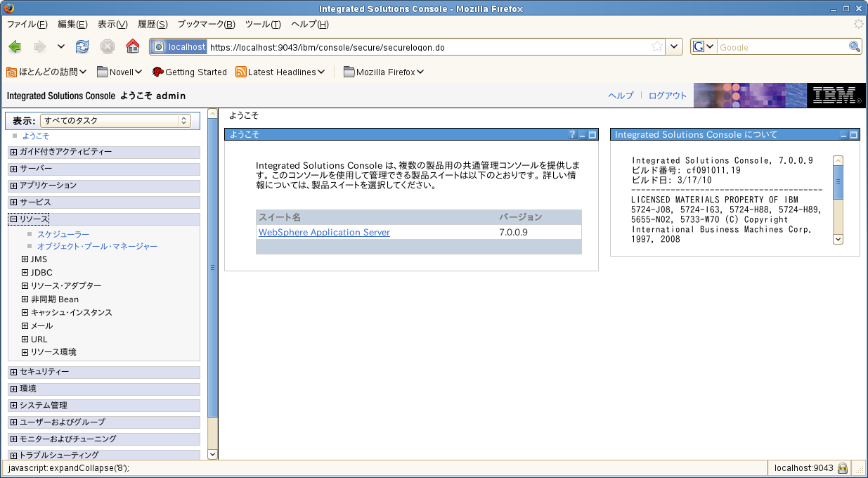This screenshot has width=868, height=478.
Task: Click the forward navigation arrow
Action: click(x=40, y=47)
